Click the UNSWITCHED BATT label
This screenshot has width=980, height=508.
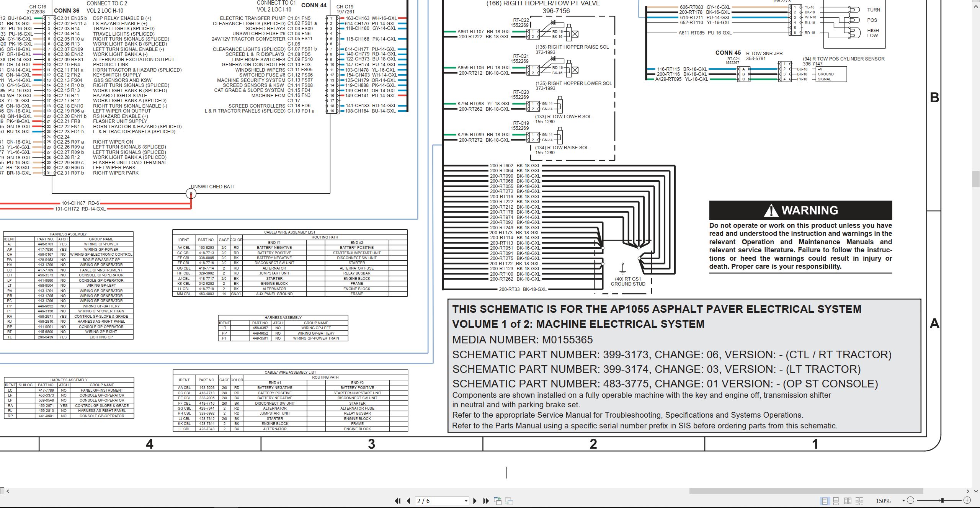click(x=213, y=187)
